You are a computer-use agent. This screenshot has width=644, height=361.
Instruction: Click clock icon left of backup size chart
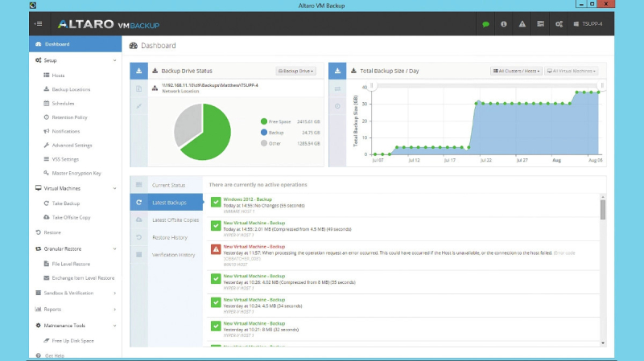(337, 106)
